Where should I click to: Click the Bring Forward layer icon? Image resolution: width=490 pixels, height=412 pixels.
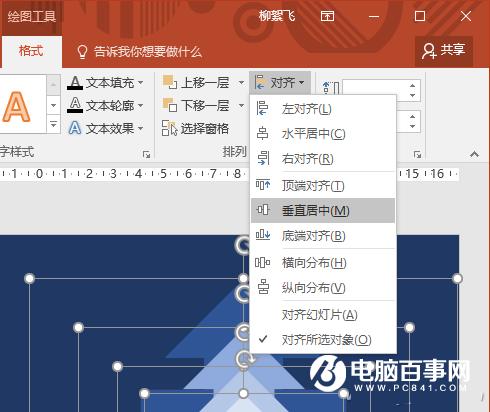(x=170, y=82)
